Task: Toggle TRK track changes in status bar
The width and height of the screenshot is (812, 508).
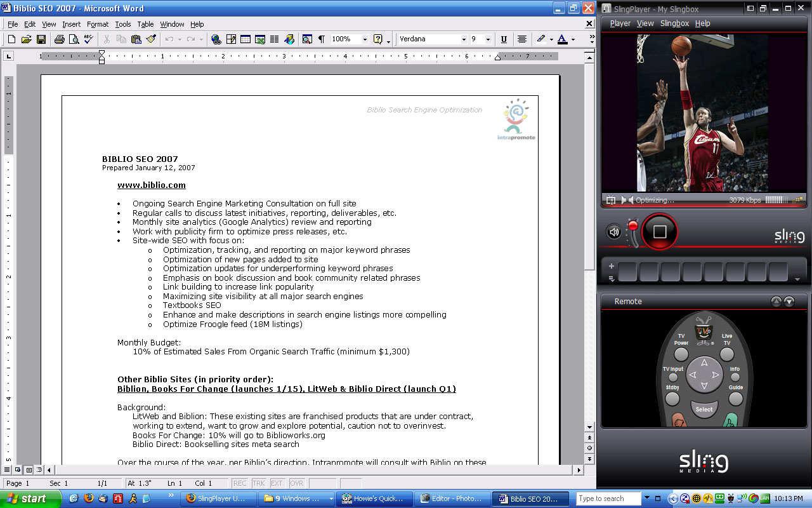Action: 258,484
